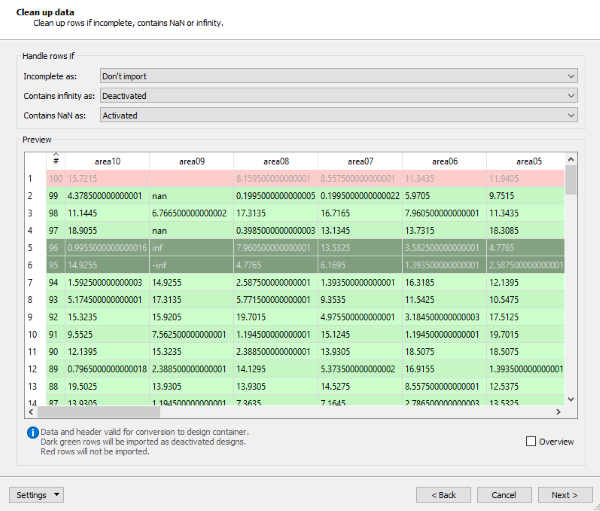Select row header number 10
Viewport: 600px width, 511px height.
tap(36, 334)
